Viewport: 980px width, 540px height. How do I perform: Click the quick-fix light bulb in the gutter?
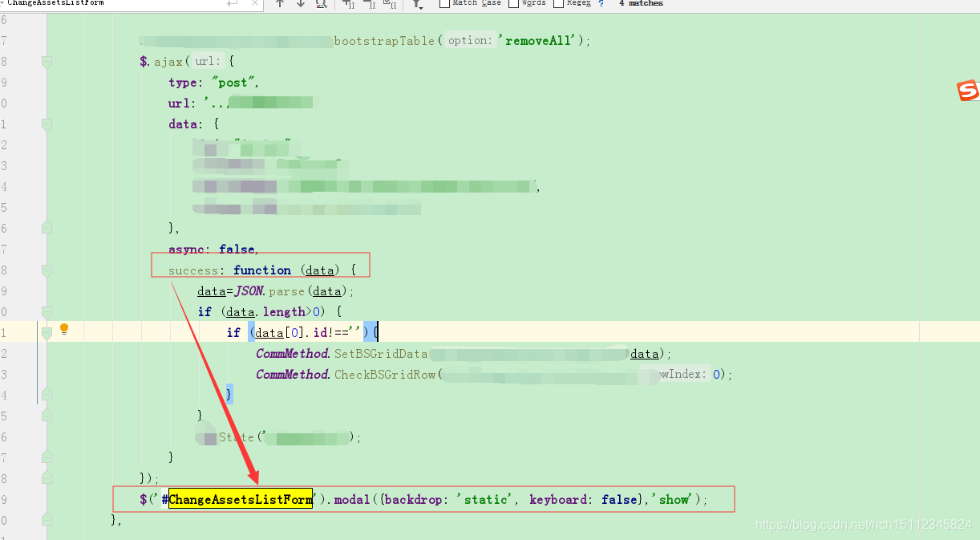pyautogui.click(x=64, y=330)
